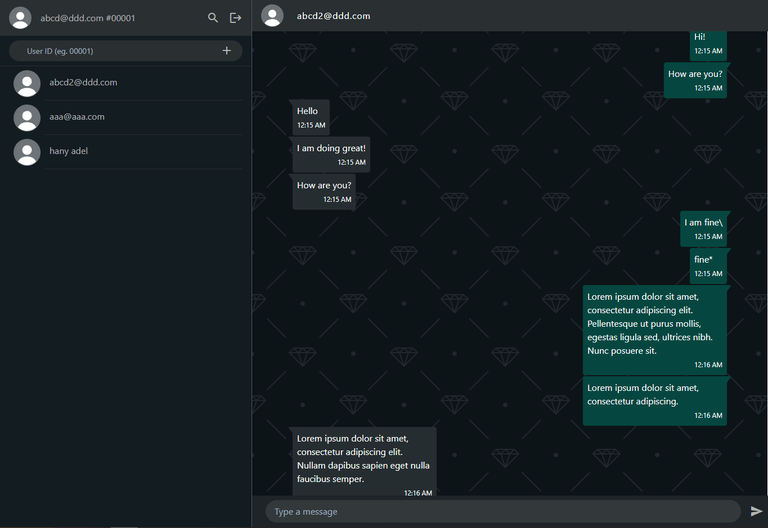The image size is (768, 528).
Task: Click the plus icon to add user
Action: [x=227, y=50]
